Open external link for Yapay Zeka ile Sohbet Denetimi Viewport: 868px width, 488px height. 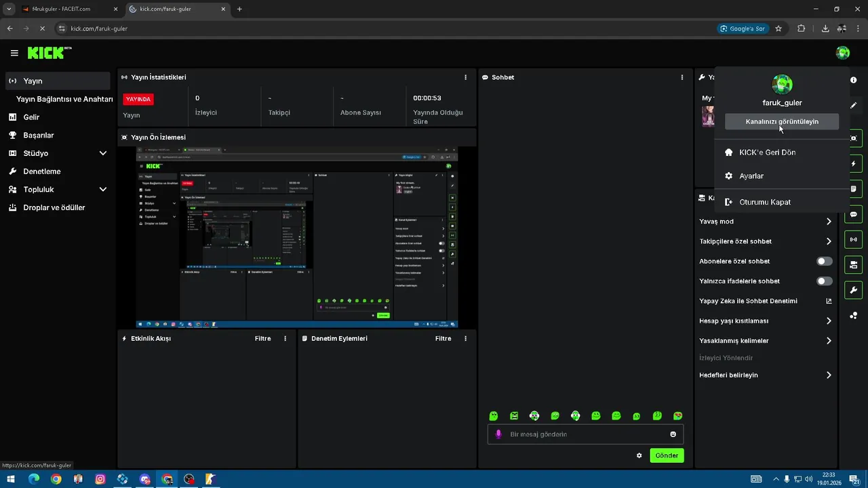pos(829,301)
